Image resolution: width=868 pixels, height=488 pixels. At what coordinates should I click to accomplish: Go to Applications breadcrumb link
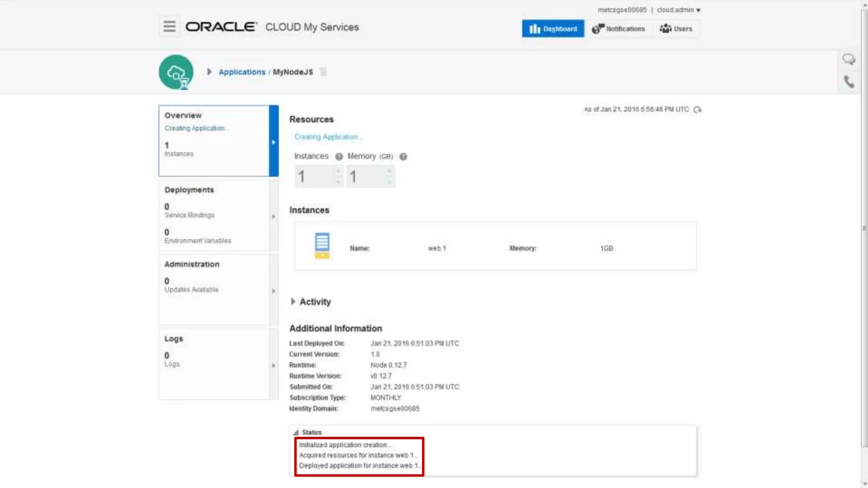pos(242,72)
